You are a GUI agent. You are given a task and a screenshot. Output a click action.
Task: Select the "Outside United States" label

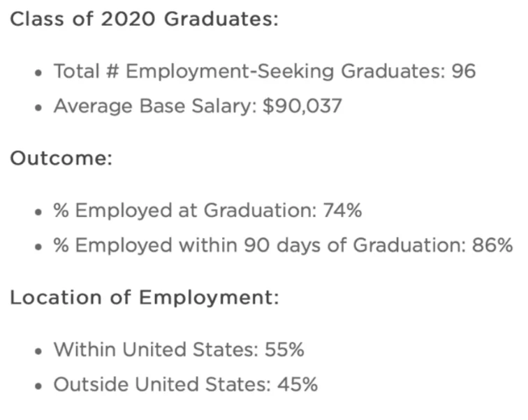(x=159, y=384)
